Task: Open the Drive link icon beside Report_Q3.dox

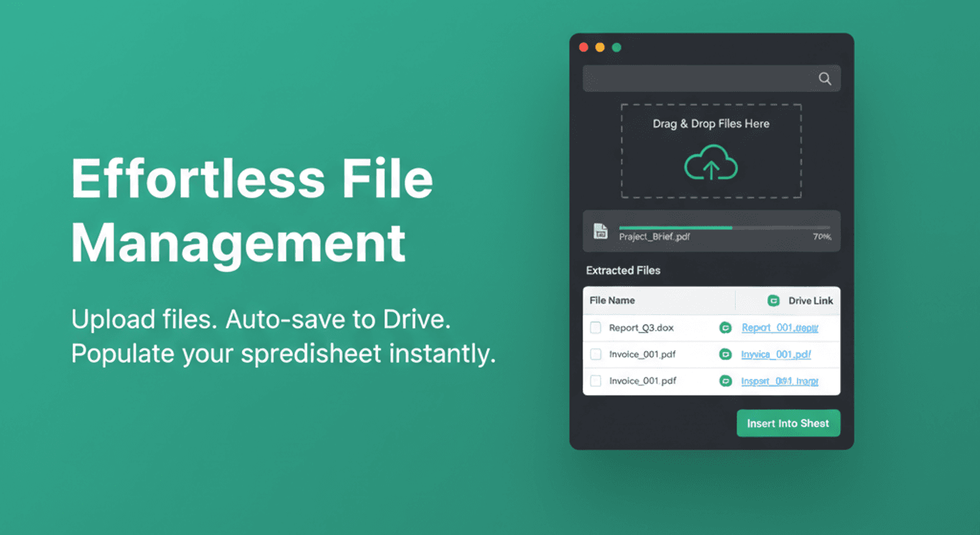Action: (725, 327)
